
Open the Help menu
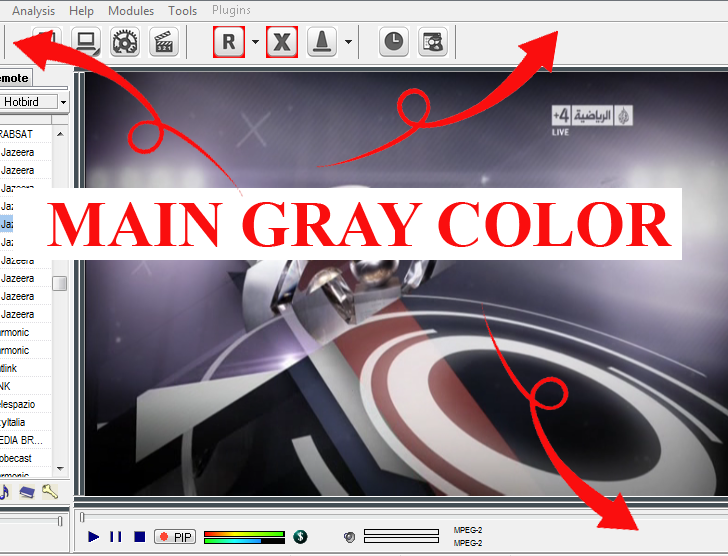click(x=81, y=11)
